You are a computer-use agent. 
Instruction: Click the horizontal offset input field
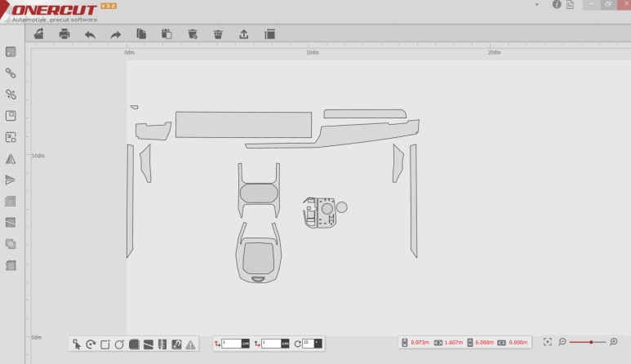click(x=231, y=344)
